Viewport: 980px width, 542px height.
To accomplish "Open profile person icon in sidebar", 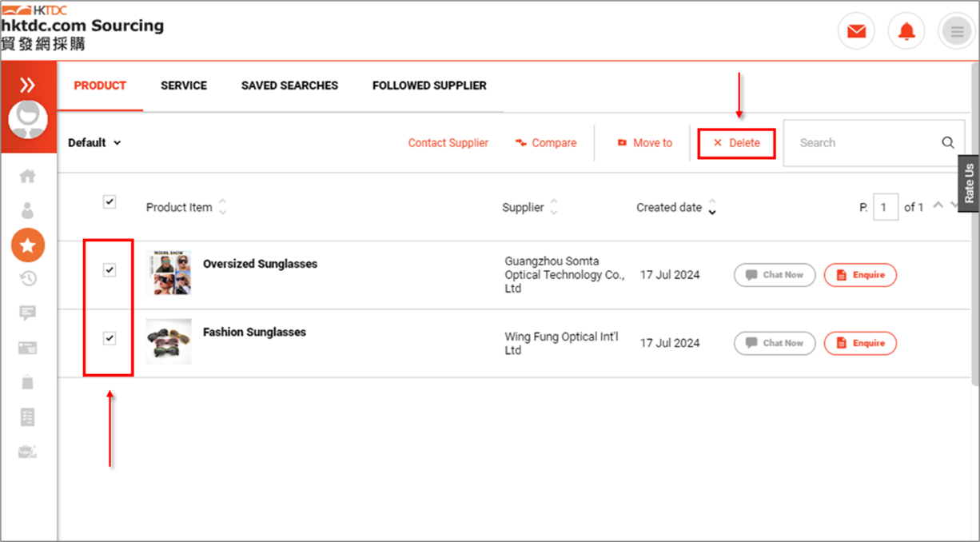I will (28, 211).
